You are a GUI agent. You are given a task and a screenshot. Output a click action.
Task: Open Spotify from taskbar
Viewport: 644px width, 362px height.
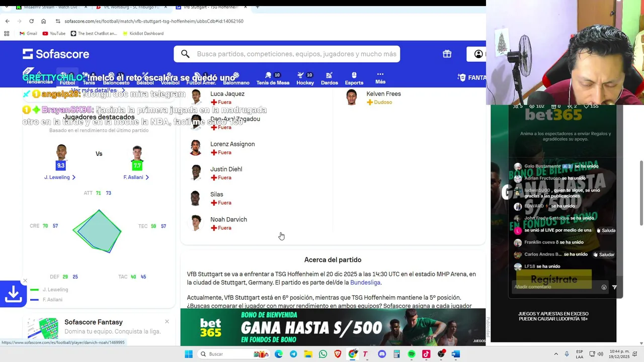coord(411,354)
